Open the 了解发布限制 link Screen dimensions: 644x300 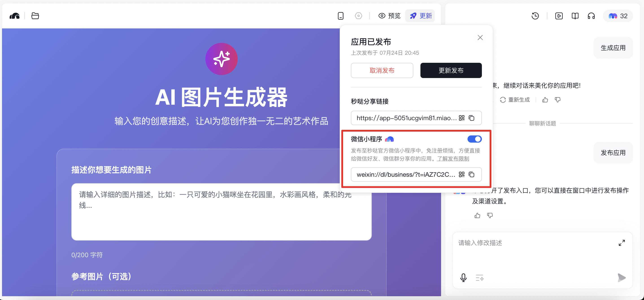pyautogui.click(x=453, y=159)
